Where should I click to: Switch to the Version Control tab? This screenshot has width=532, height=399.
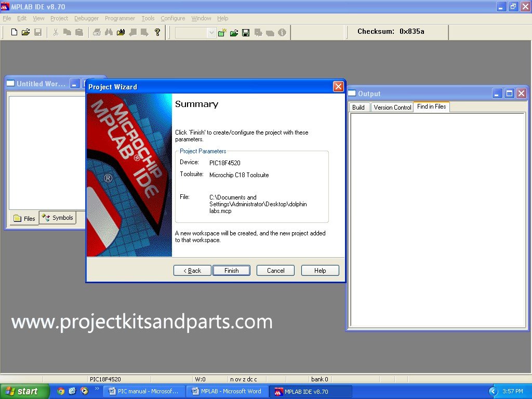click(392, 107)
